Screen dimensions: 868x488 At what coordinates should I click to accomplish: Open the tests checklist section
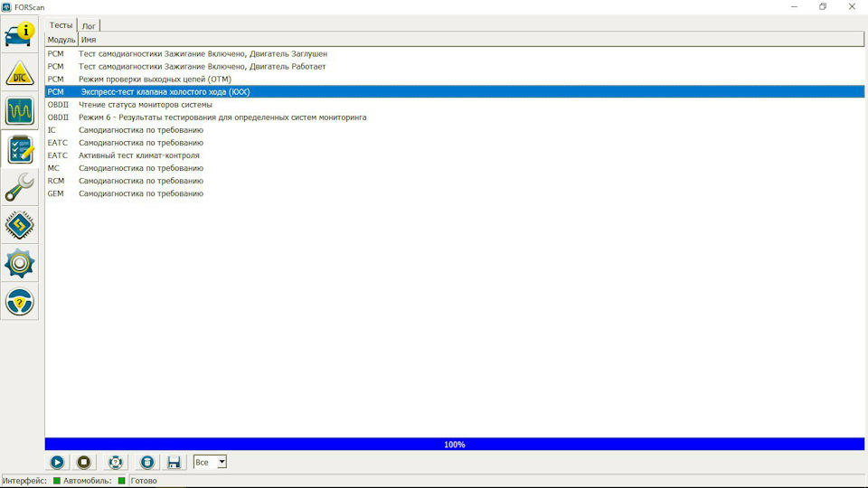19,149
